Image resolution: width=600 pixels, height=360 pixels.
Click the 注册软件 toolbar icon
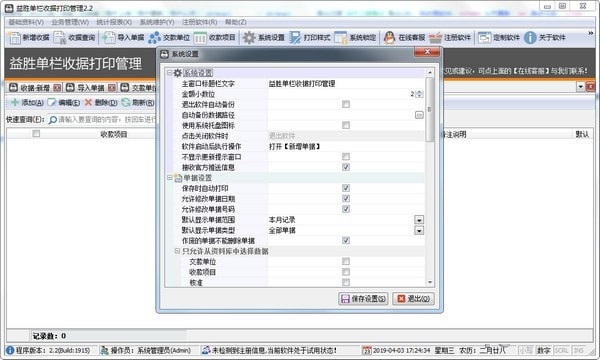pyautogui.click(x=435, y=37)
